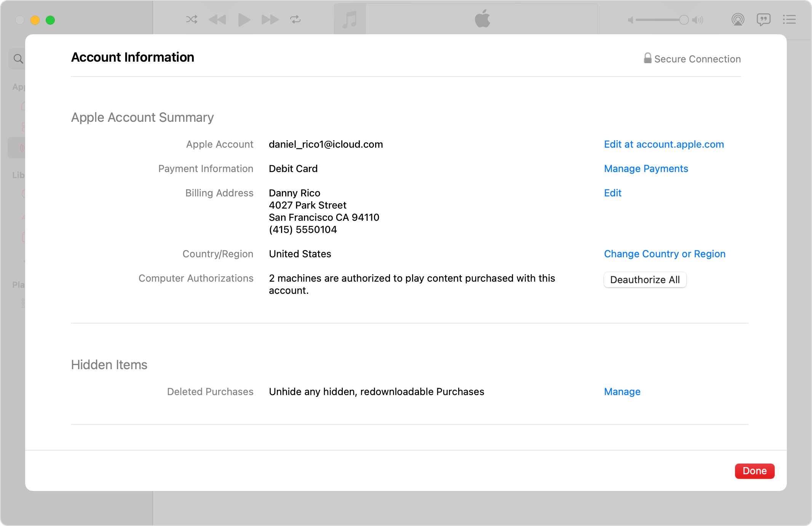The image size is (812, 526).
Task: Click Manage Payments link
Action: (x=646, y=169)
